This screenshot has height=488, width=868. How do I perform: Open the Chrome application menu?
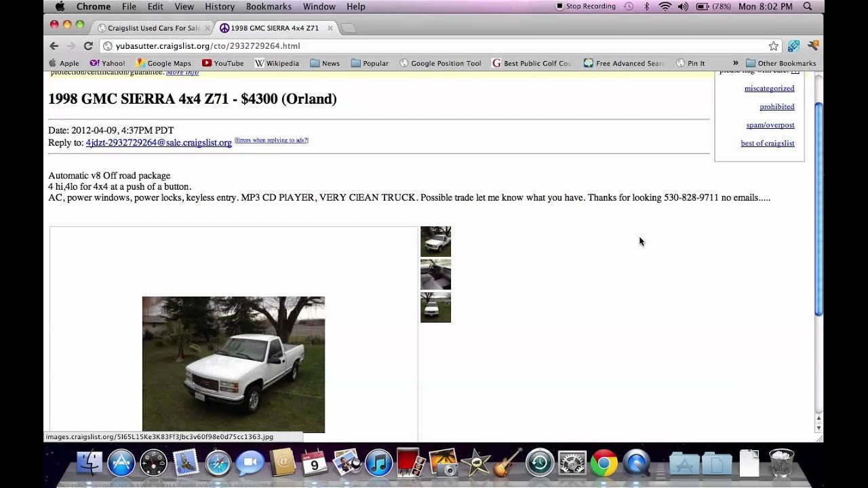coord(94,6)
